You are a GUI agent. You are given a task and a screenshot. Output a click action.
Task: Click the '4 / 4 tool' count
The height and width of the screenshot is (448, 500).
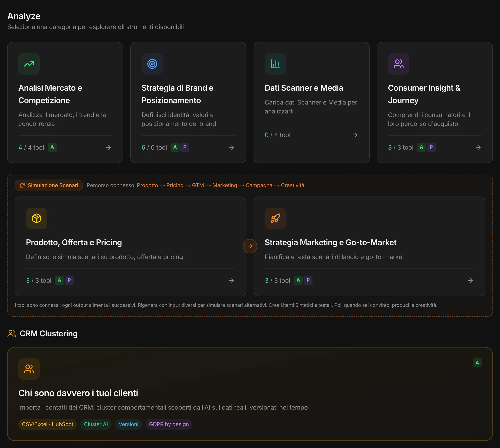pos(31,148)
